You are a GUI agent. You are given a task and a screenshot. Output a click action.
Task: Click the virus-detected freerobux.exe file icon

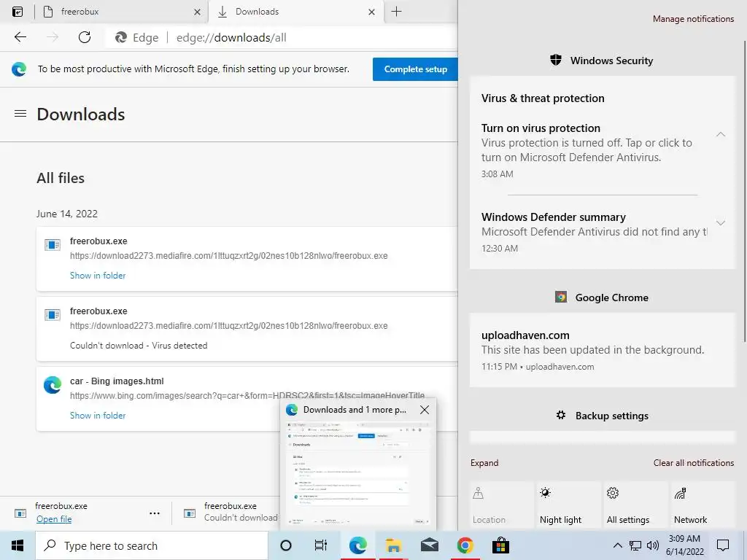click(53, 315)
